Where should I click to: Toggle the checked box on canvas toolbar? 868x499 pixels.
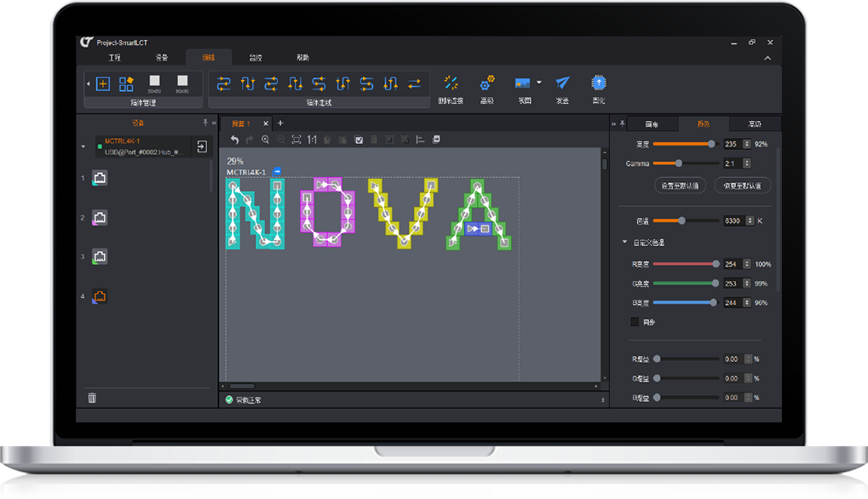(x=359, y=140)
